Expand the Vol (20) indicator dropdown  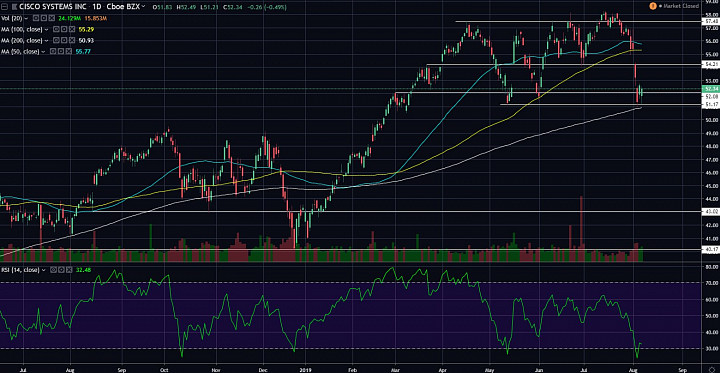[26, 18]
